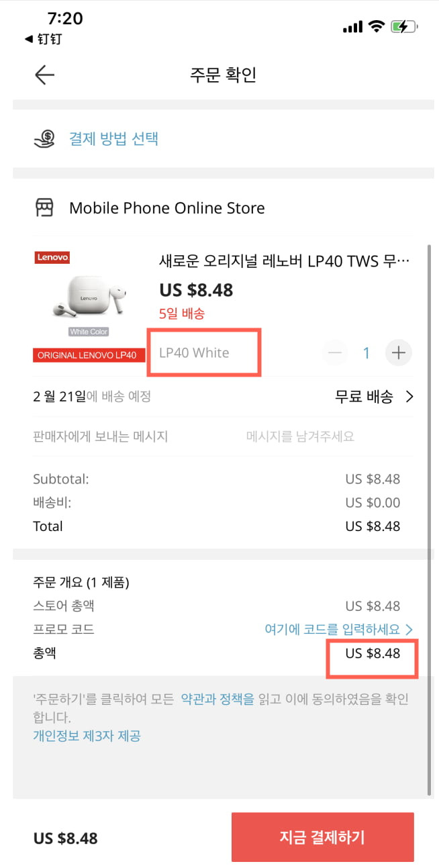Tap the store shop icon
The image size is (439, 868).
(x=45, y=208)
